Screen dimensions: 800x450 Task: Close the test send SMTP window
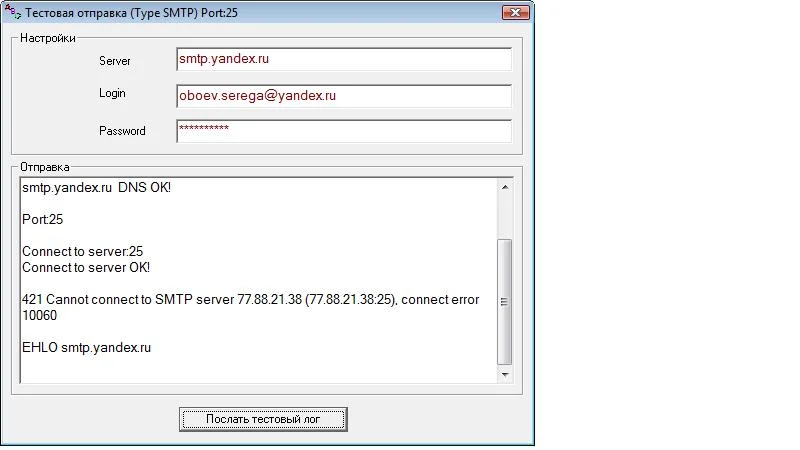[x=515, y=13]
